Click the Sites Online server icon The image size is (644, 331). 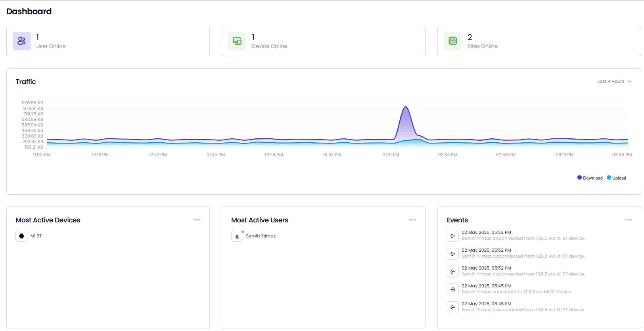(x=452, y=41)
